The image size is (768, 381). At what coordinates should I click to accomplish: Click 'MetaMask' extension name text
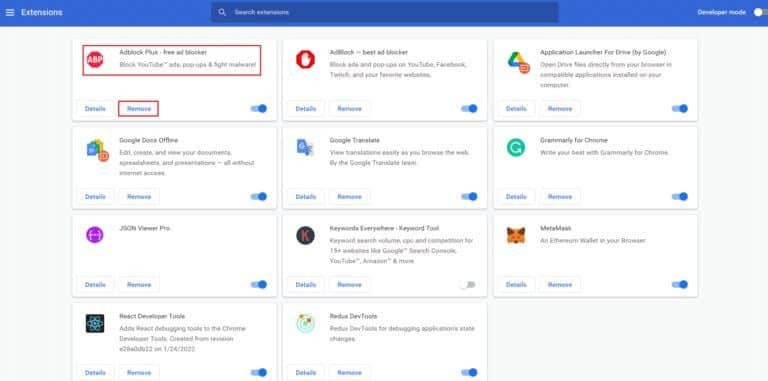555,228
